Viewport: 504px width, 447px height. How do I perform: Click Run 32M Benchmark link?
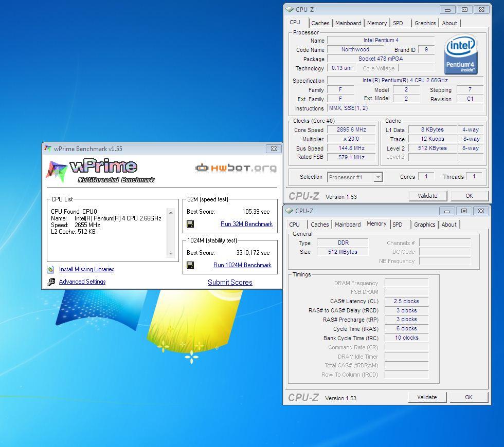point(246,224)
